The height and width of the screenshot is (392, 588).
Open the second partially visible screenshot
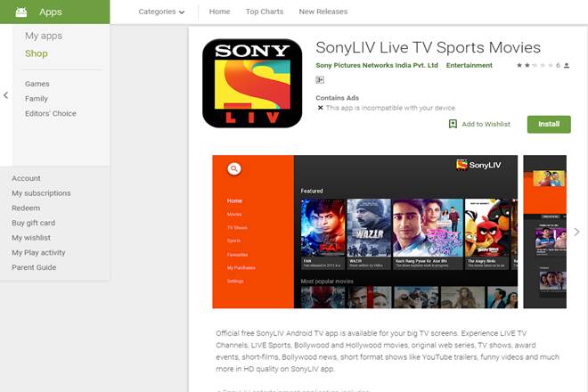pos(545,232)
